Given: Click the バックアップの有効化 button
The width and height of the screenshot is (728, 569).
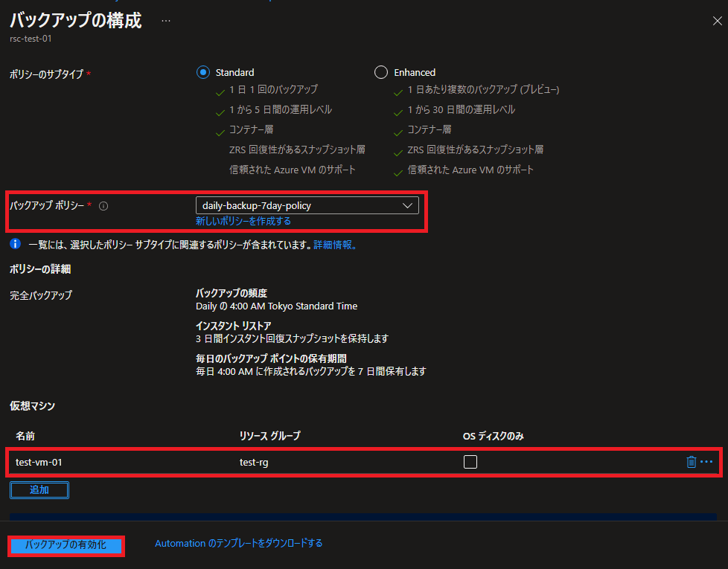Looking at the screenshot, I should 66,545.
